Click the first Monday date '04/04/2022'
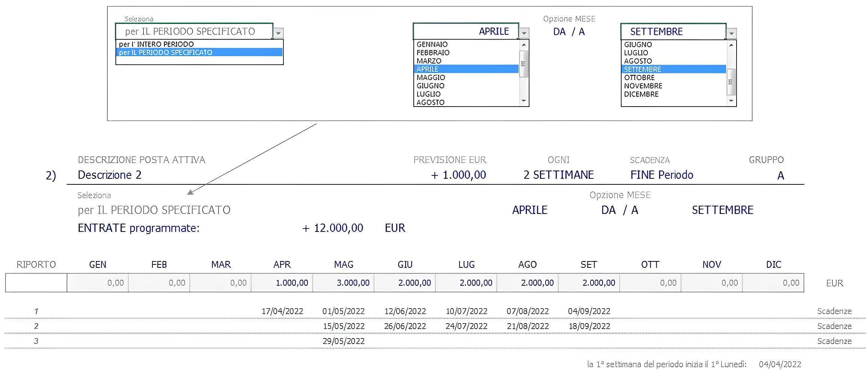This screenshot has width=868, height=371. point(780,364)
